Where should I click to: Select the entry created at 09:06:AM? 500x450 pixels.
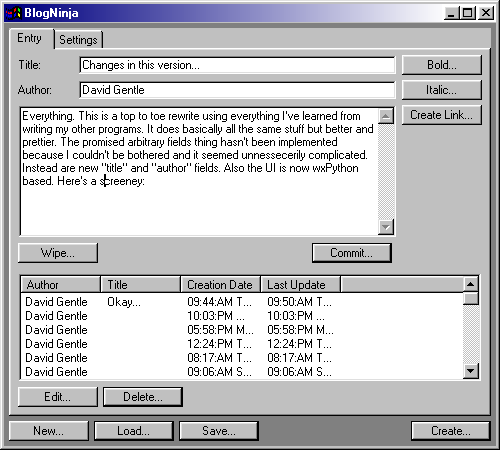point(242,372)
